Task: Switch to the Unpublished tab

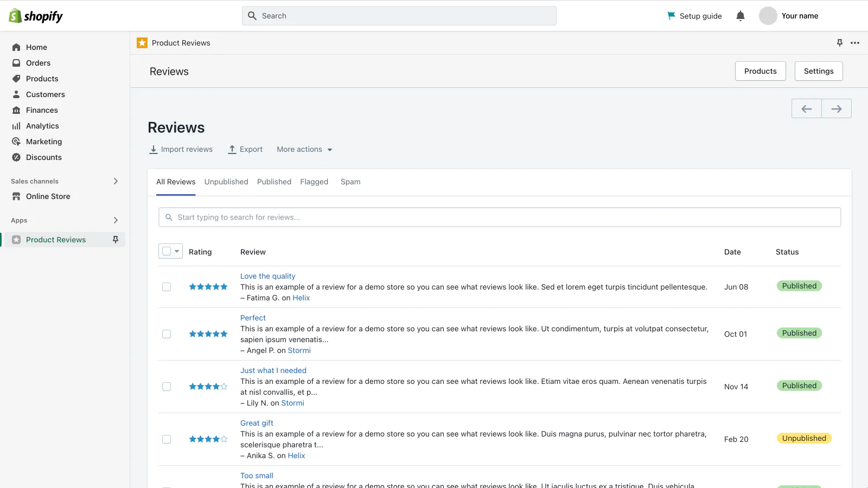Action: tap(226, 182)
